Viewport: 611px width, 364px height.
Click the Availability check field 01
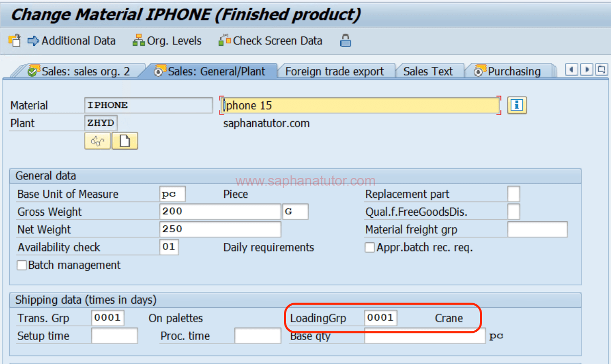(169, 247)
